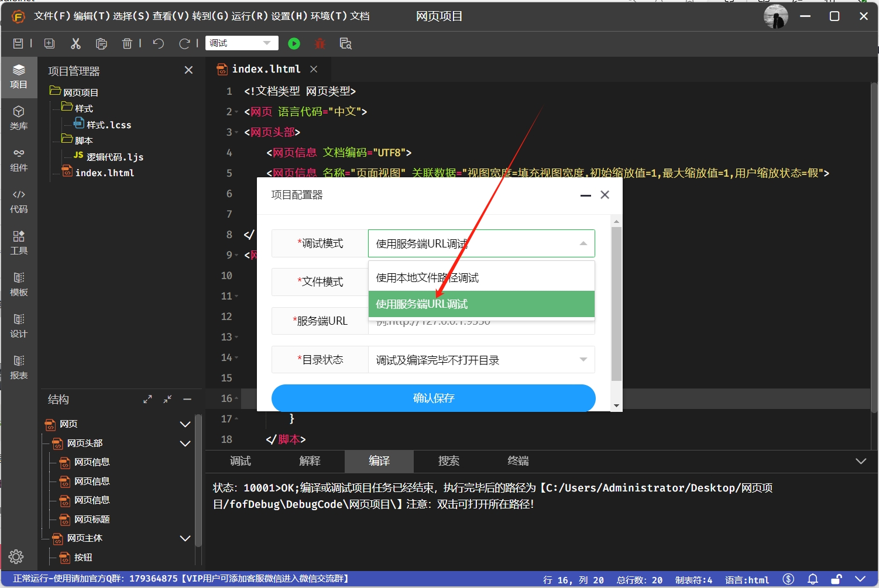Click the dialog vertical scrollbar thumb
The image size is (879, 588).
(616, 304)
